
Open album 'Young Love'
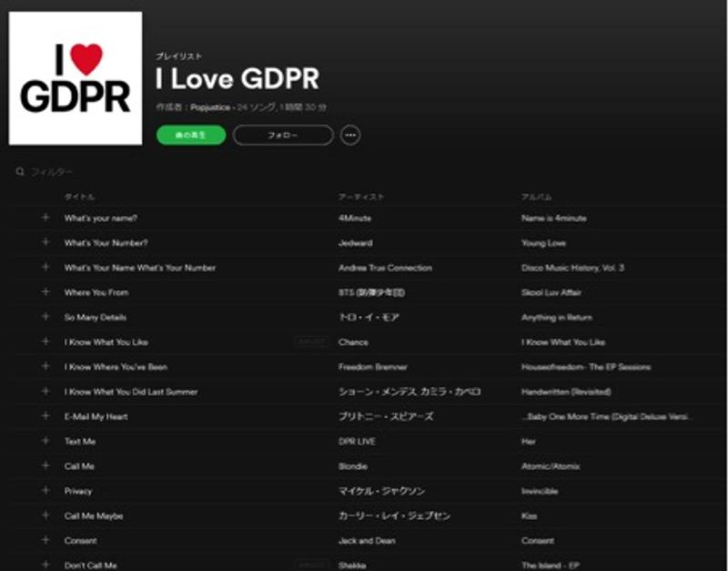pos(543,243)
